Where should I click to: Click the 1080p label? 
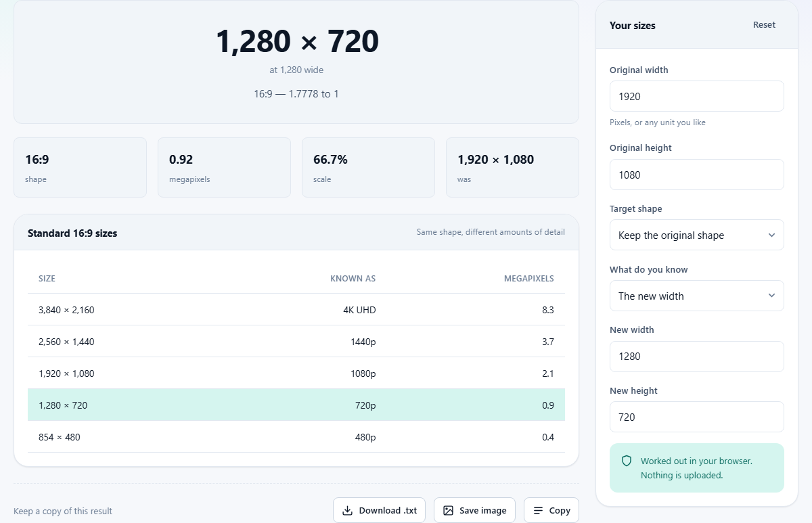(363, 373)
